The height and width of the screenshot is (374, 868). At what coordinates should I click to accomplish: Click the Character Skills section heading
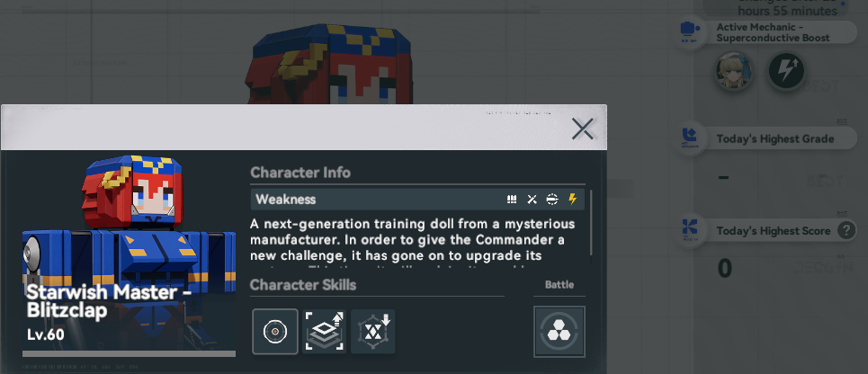point(303,285)
